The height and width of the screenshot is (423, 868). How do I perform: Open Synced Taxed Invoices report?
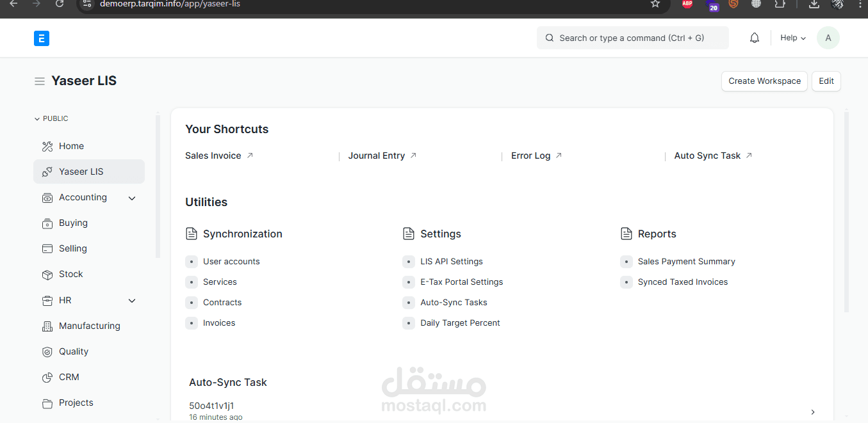(x=683, y=282)
